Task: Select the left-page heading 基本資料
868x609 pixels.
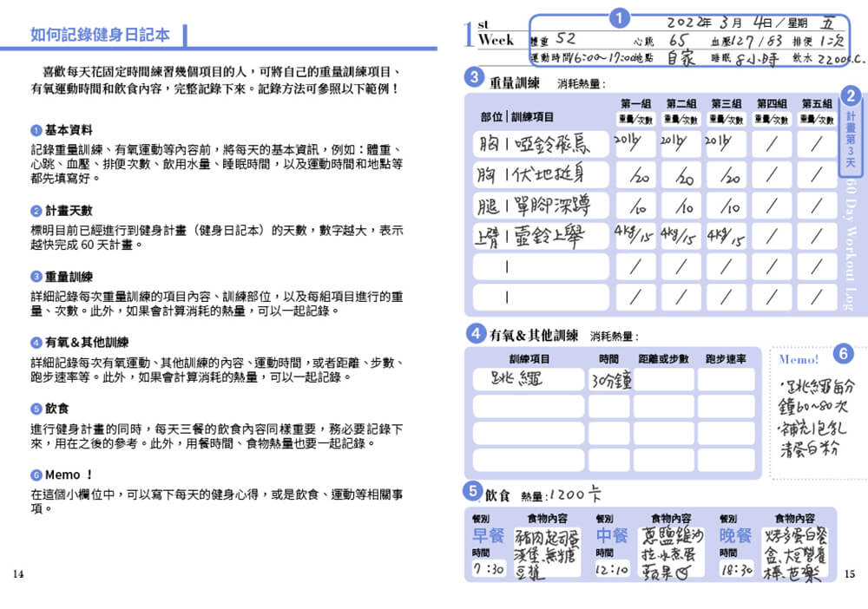Action: [69, 130]
